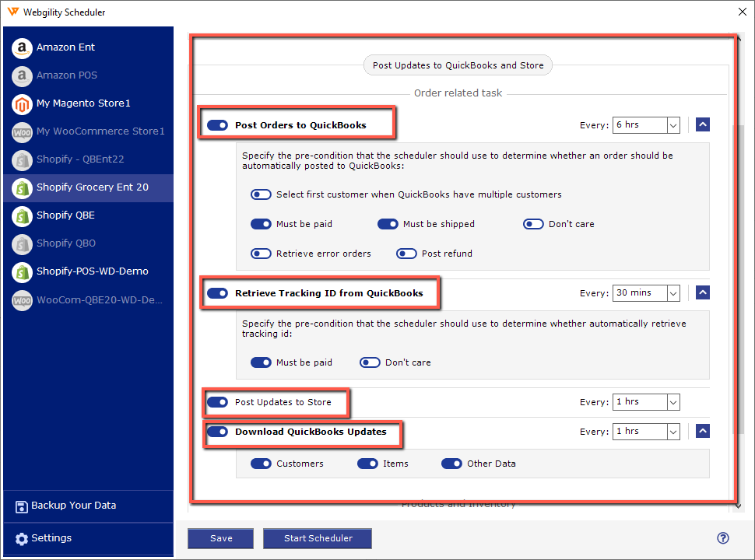Click the WooCom-QBE20-WD-De... icon
This screenshot has height=560, width=755.
[22, 300]
